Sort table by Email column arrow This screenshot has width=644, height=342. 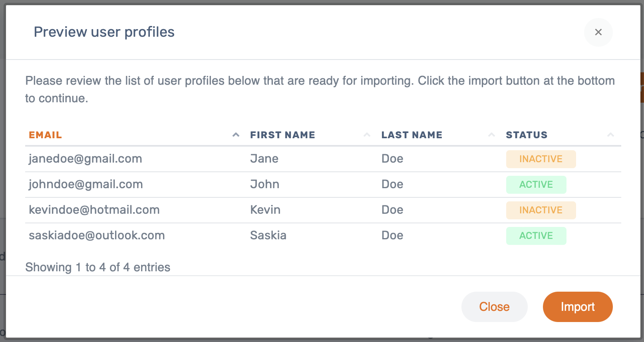click(x=236, y=135)
